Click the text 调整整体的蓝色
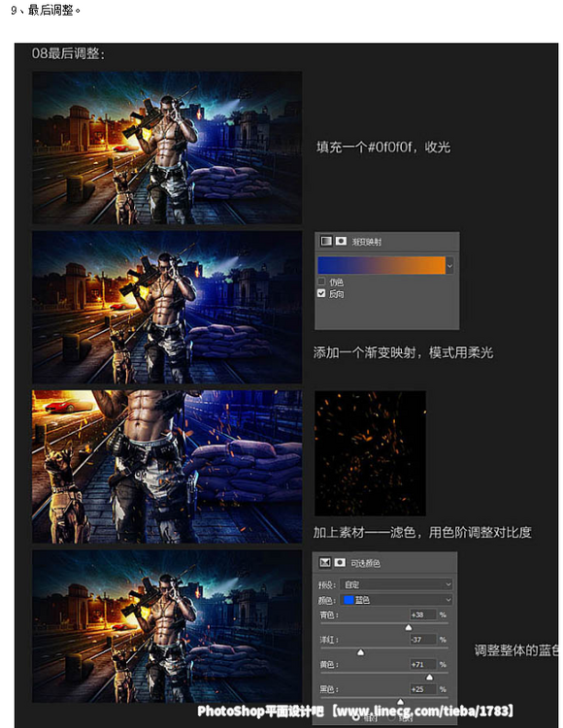 click(516, 650)
